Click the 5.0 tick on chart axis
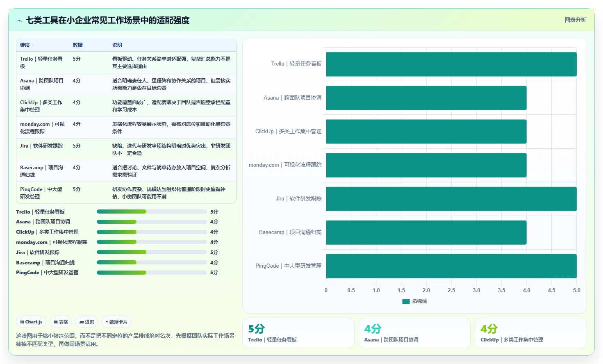 pos(577,290)
